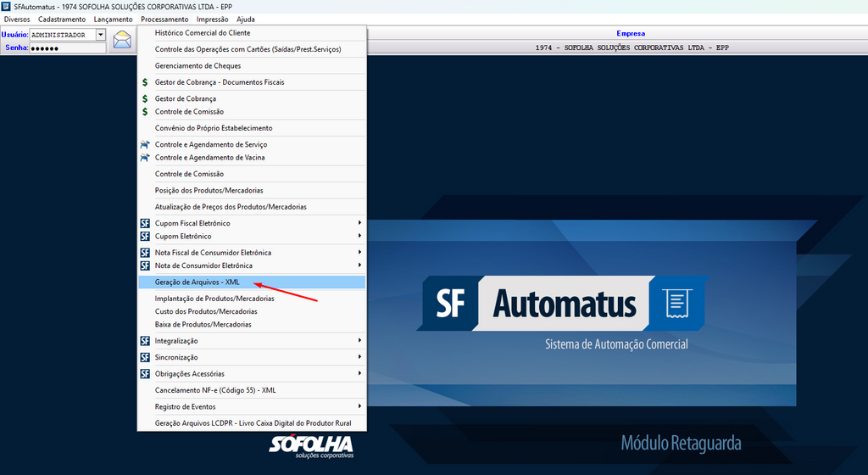Select Geração de Arquivos - XML

tap(197, 282)
